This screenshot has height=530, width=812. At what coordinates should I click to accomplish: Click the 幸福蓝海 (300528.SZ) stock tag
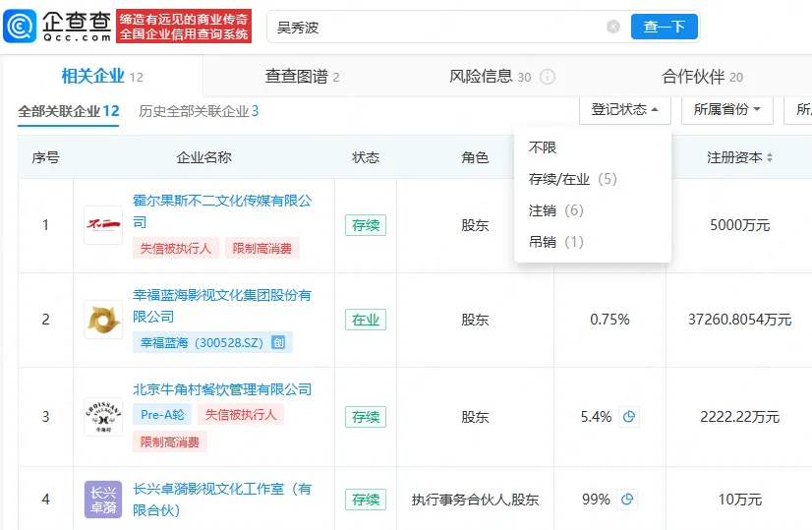[x=212, y=342]
